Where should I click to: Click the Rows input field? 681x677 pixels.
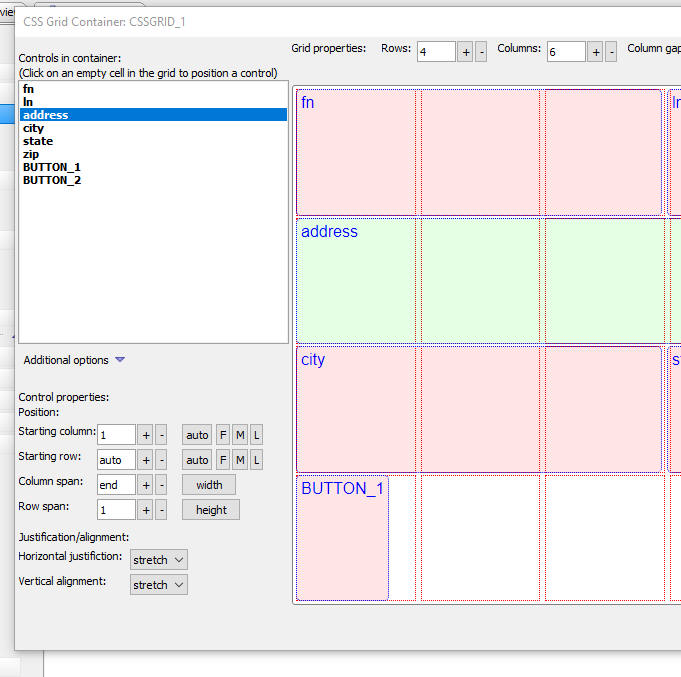[x=436, y=52]
